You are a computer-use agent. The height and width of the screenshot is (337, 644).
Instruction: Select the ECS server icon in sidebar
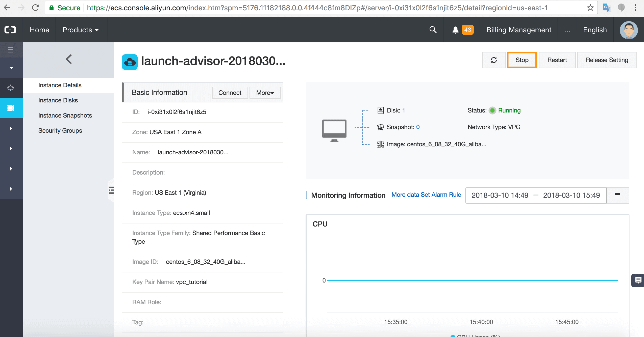(x=11, y=108)
